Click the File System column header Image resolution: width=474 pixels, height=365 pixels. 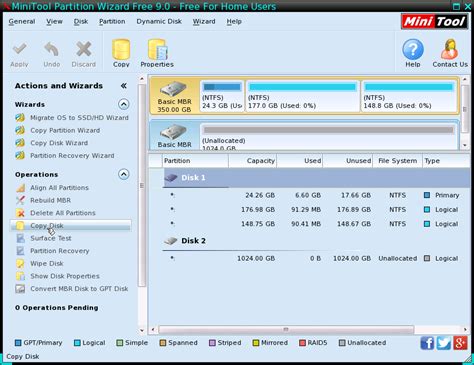(x=398, y=161)
